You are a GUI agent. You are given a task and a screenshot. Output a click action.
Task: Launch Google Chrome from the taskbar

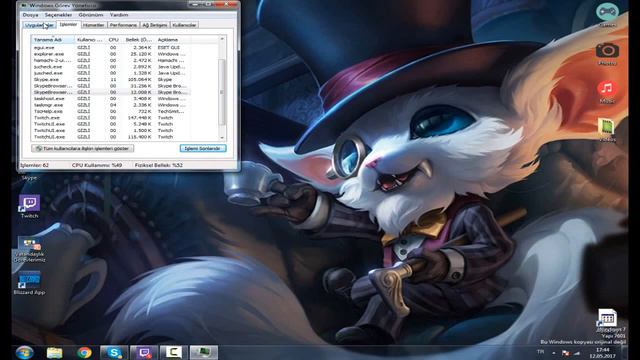coord(84,353)
